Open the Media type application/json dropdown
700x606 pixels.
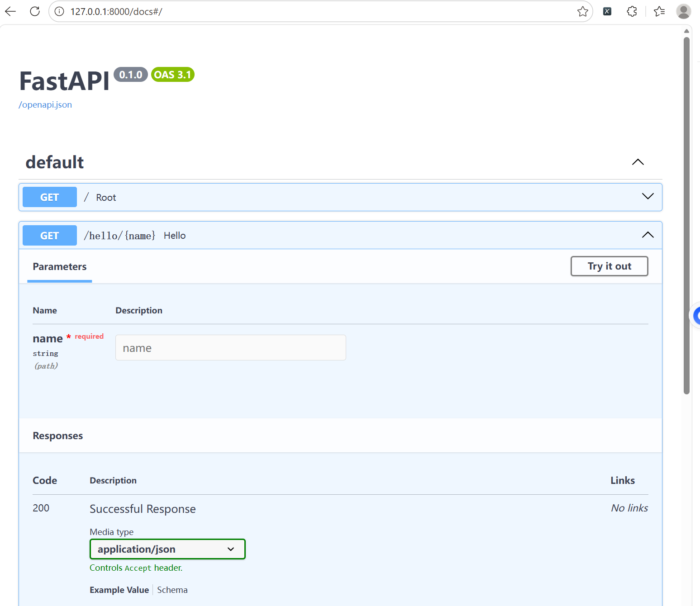coord(167,549)
